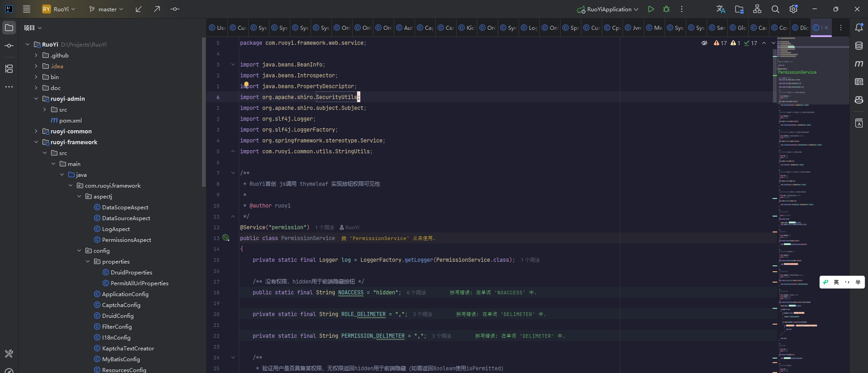Switch to the Dic… editor tab
The width and height of the screenshot is (868, 373).
(x=800, y=28)
